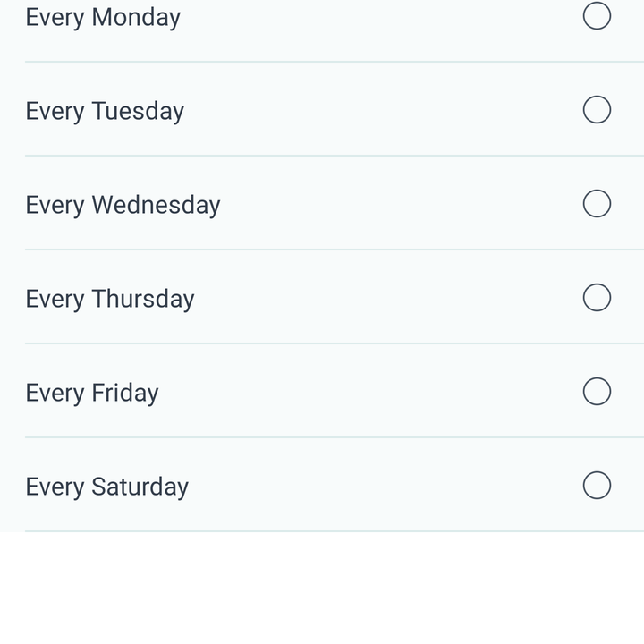Click the "Every Monday" text label
The width and height of the screenshot is (644, 644).
point(103,18)
